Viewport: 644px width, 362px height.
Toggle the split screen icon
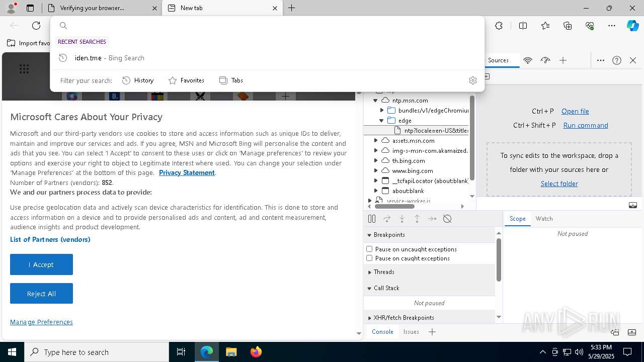[x=523, y=26]
